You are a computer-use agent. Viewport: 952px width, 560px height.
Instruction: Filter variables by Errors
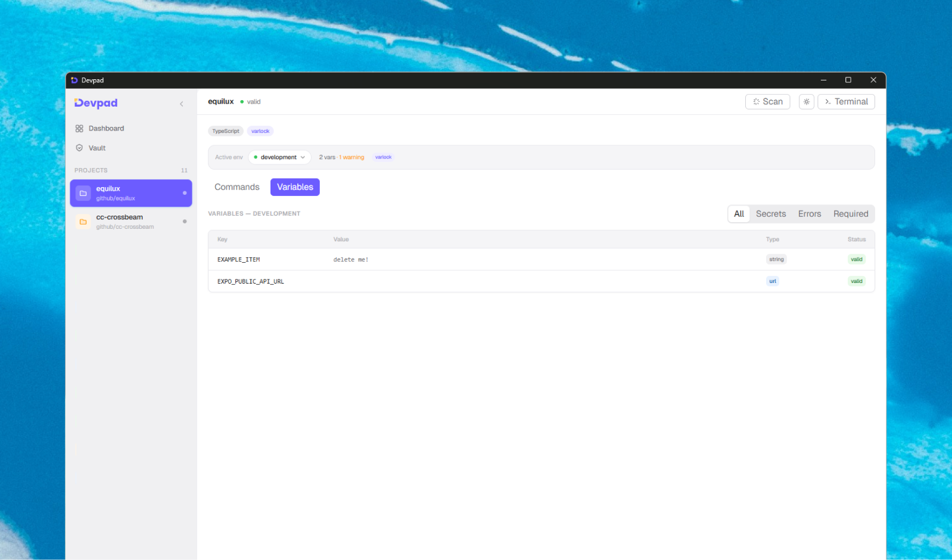click(810, 214)
